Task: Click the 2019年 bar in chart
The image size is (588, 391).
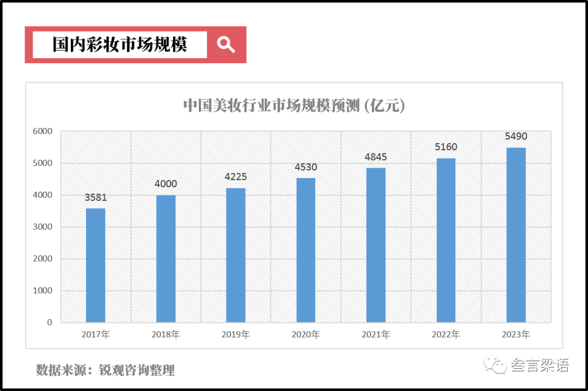Action: tap(236, 255)
